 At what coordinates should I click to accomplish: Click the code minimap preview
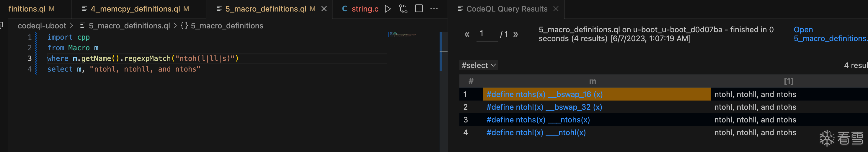pos(402,35)
